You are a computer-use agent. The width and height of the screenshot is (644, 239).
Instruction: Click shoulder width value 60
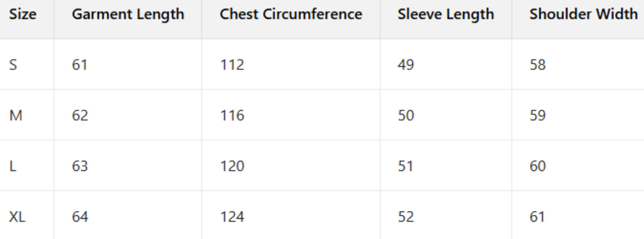(x=537, y=166)
